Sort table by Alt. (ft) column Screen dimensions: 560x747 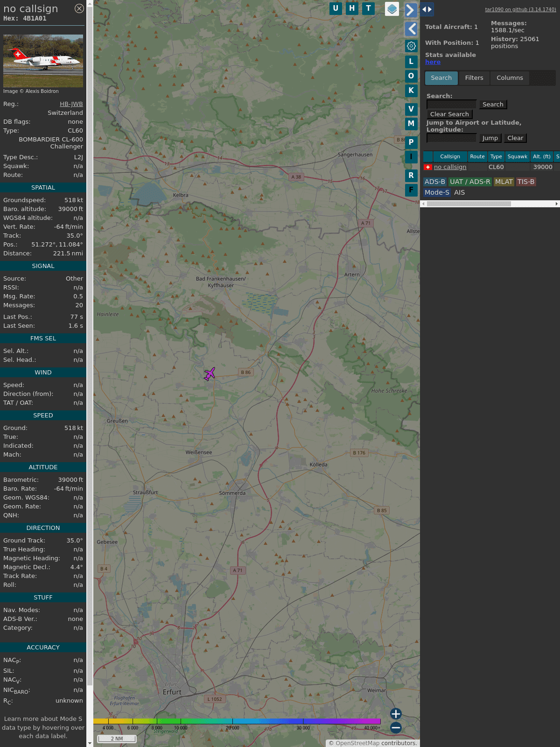pos(542,156)
